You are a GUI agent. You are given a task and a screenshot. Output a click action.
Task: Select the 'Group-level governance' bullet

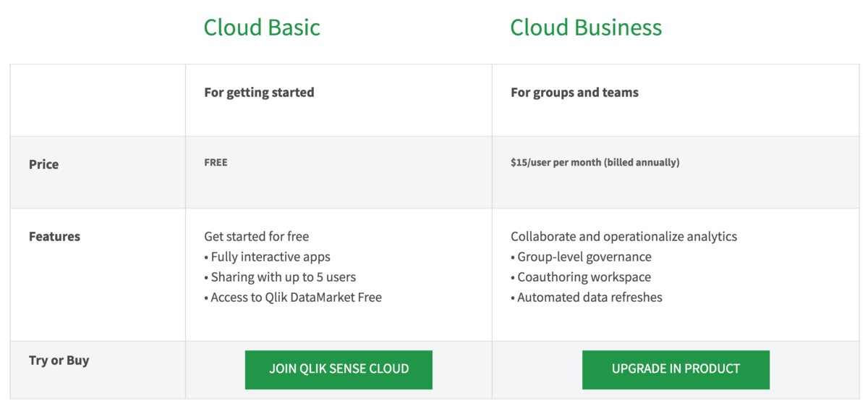coord(584,257)
